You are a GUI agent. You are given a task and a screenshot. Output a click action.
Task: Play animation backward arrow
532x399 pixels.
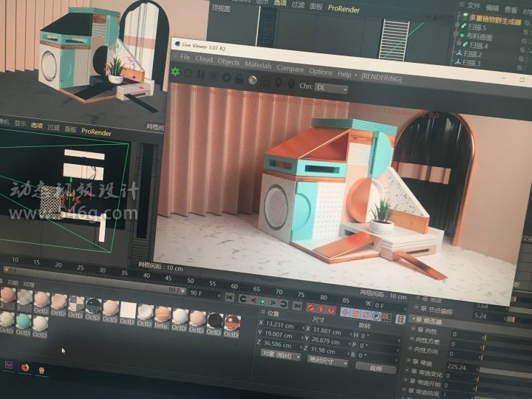253,300
